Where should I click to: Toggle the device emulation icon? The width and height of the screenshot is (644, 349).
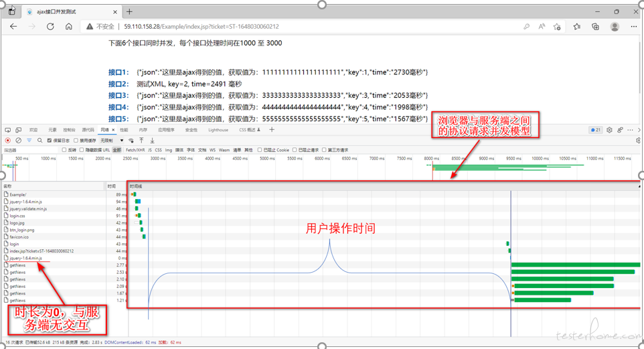(18, 130)
